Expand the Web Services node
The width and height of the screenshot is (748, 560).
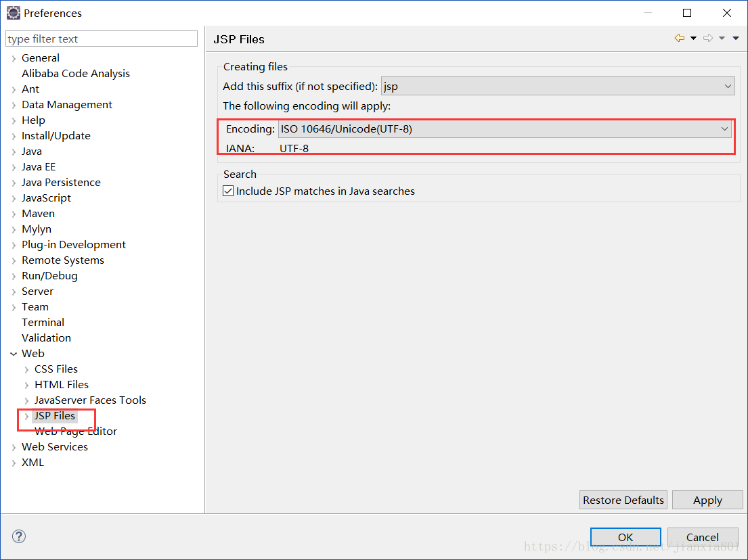point(14,447)
